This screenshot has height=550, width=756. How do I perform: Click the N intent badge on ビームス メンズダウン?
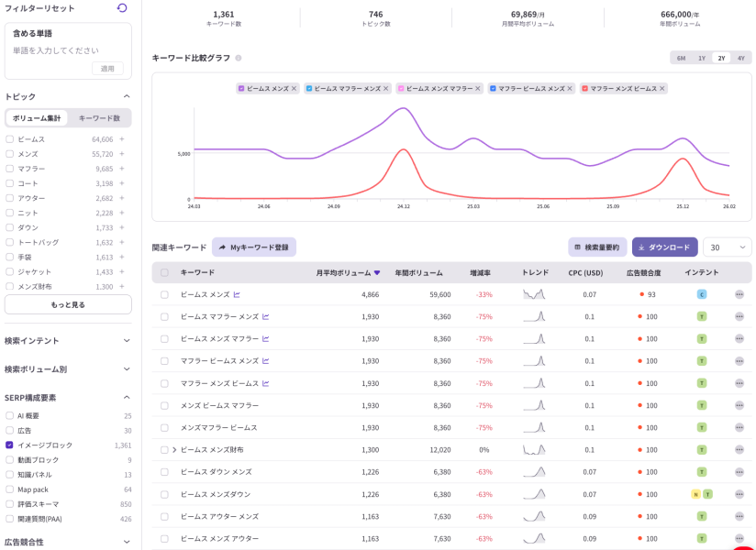(x=695, y=494)
